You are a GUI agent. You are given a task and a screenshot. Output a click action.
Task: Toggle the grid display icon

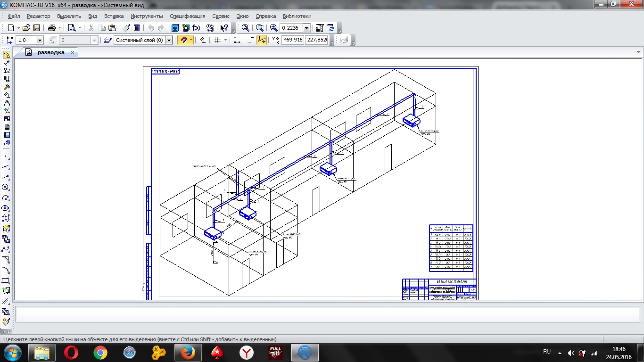click(x=217, y=40)
